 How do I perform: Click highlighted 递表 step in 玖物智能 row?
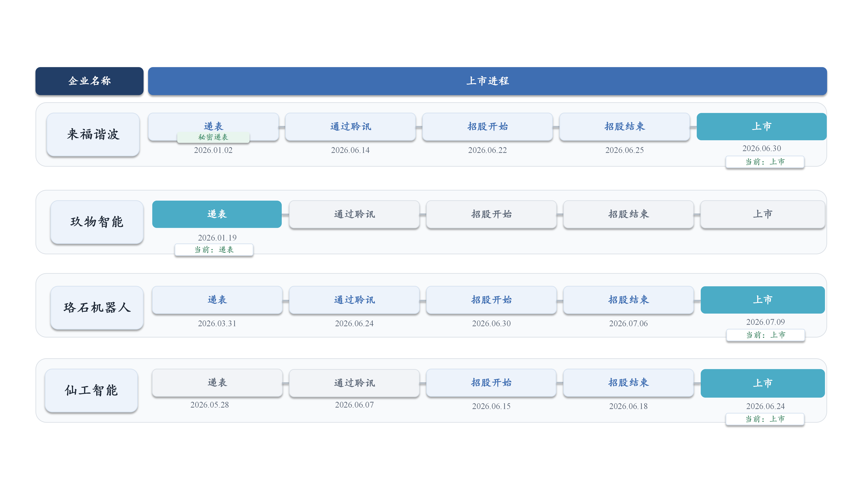(217, 214)
